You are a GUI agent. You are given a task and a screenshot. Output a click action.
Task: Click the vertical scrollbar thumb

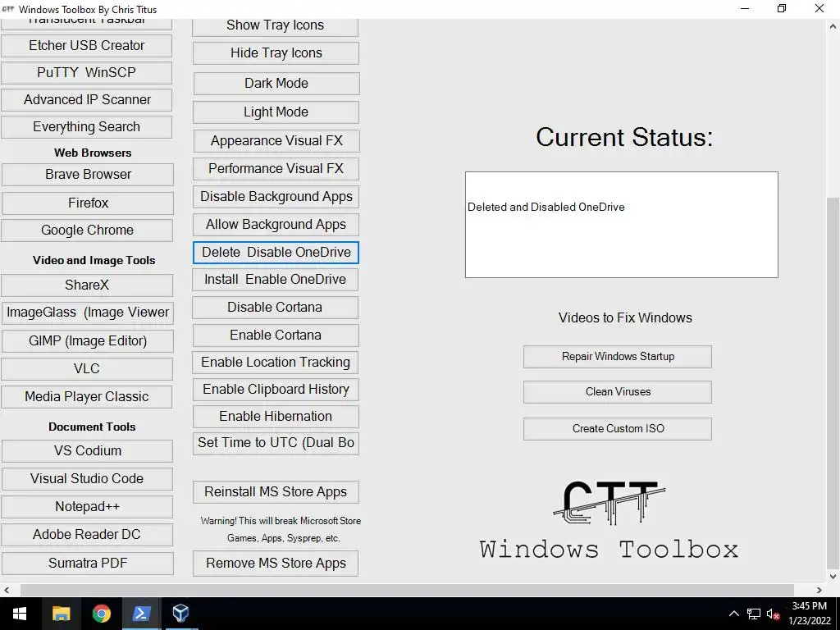pyautogui.click(x=833, y=383)
